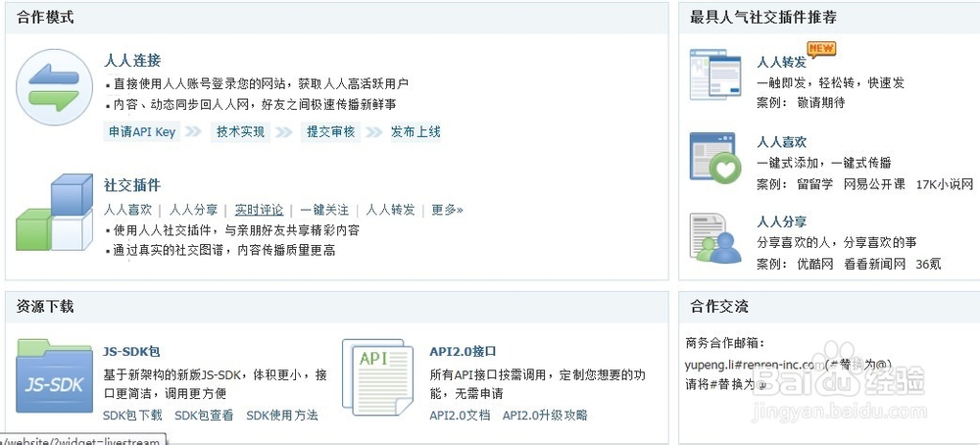Click the 分享喜欢的人，分享喜欢的事 description
This screenshot has width=980, height=445.
click(x=837, y=242)
